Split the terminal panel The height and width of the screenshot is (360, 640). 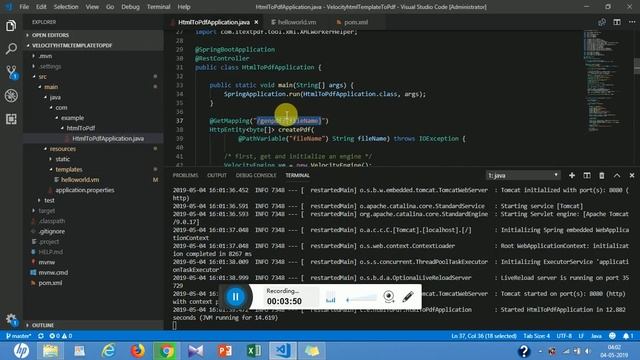587,175
